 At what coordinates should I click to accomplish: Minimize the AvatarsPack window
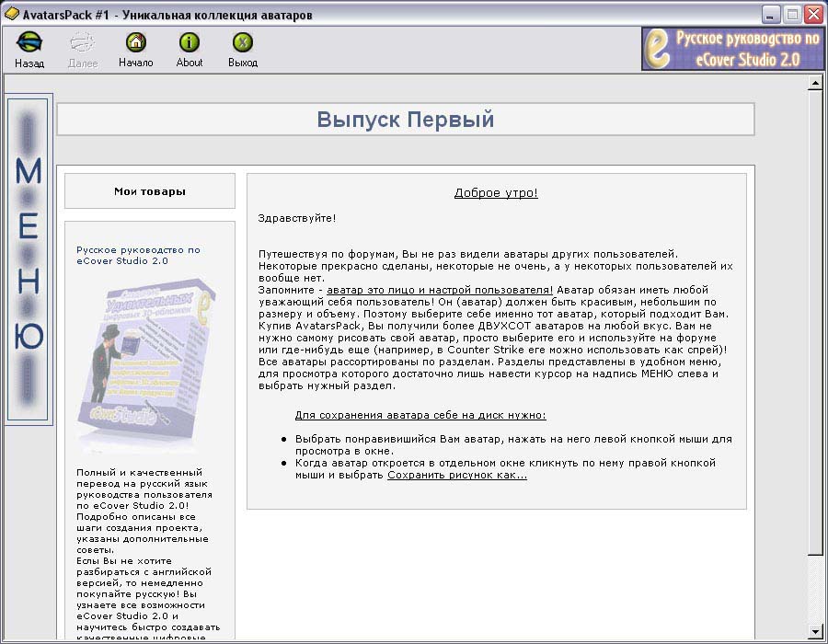[x=770, y=14]
